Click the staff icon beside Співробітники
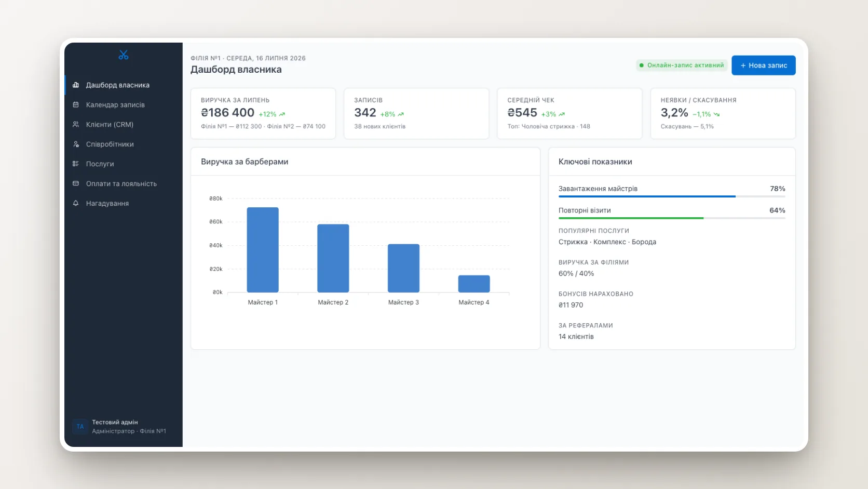 [76, 144]
